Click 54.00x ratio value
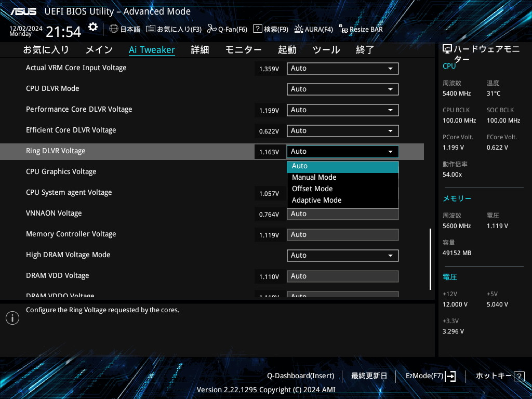 coord(453,175)
